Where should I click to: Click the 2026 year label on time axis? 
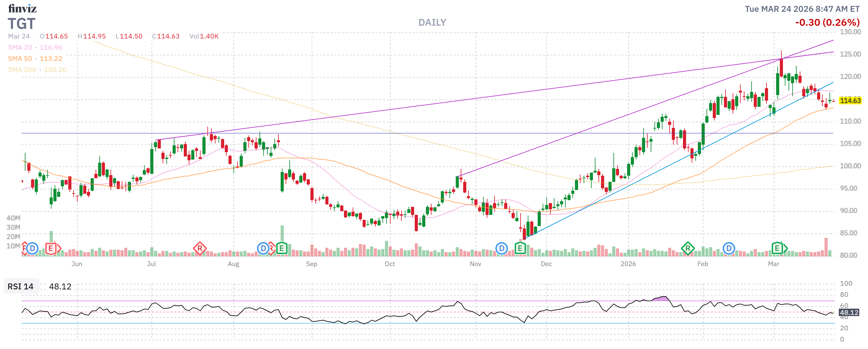click(x=628, y=264)
